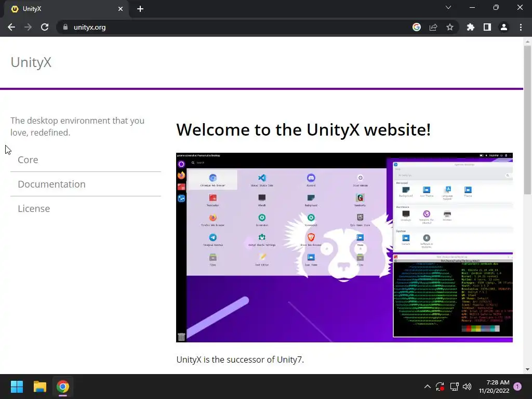Click the tagline 'The desktop environment that you love, redefined.'

[77, 127]
